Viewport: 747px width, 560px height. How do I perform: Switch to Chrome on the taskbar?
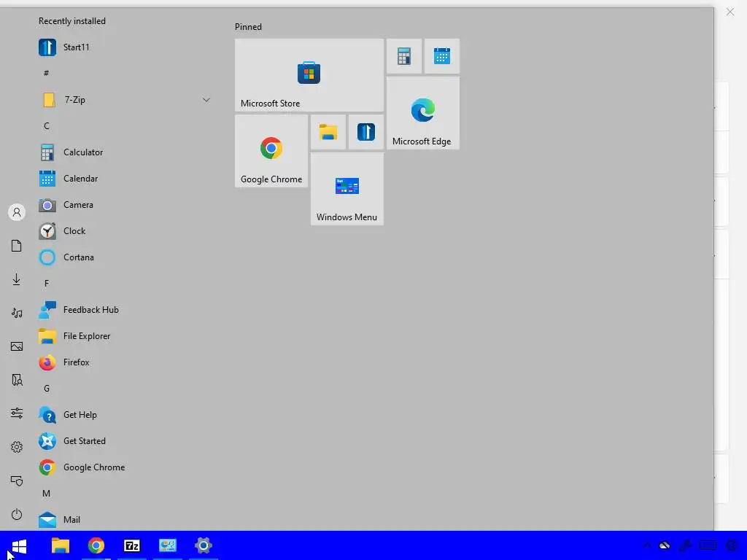[x=96, y=545]
